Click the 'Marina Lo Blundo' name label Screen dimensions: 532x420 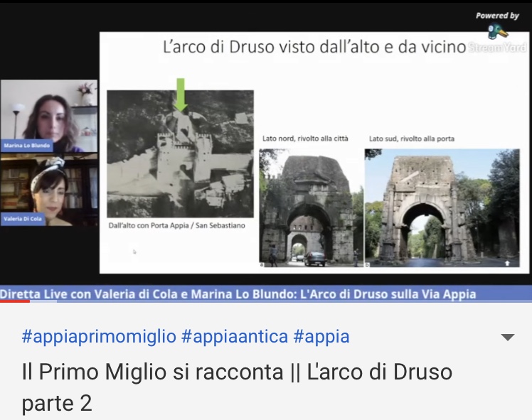tap(27, 146)
